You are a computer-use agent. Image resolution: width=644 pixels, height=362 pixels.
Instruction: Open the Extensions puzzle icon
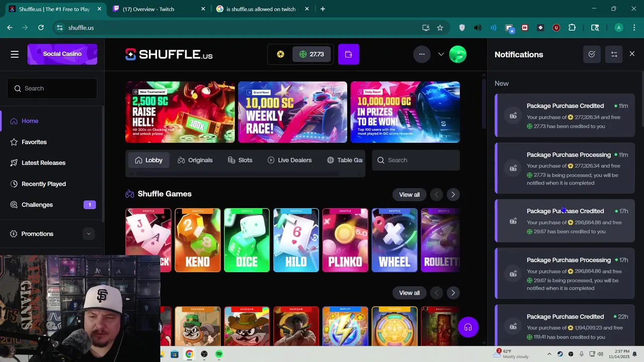[x=572, y=28]
